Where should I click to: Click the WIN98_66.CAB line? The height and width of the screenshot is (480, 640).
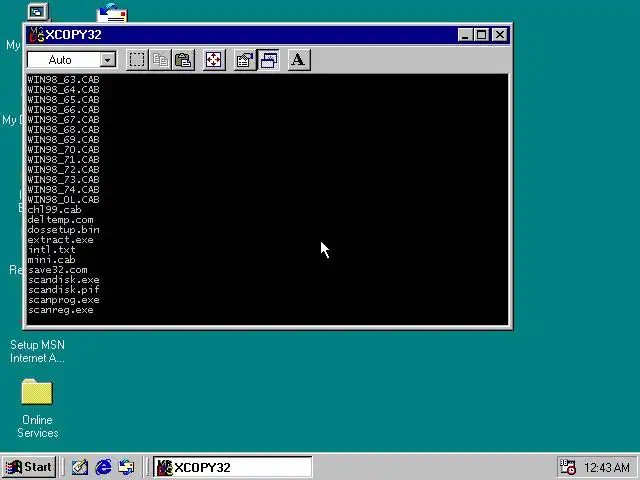click(63, 109)
